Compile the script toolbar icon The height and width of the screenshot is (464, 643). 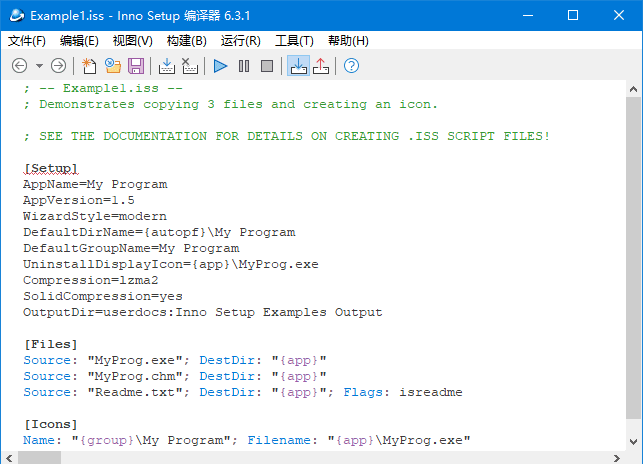coord(166,66)
